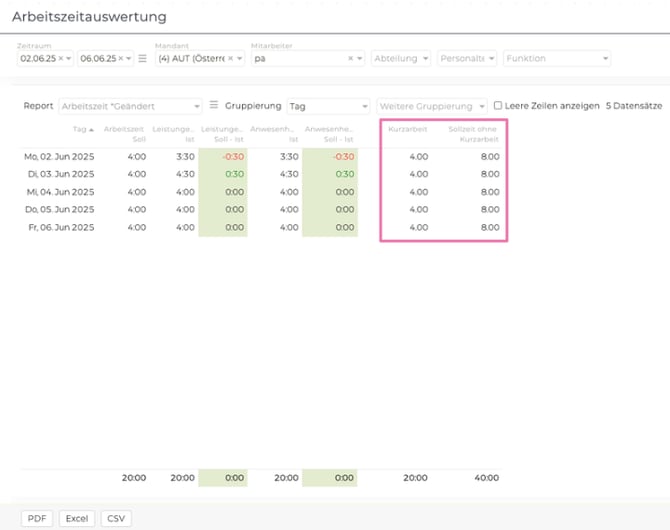Viewport: 670px width, 530px height.
Task: Clear the Mandant AUT selection
Action: pos(229,59)
